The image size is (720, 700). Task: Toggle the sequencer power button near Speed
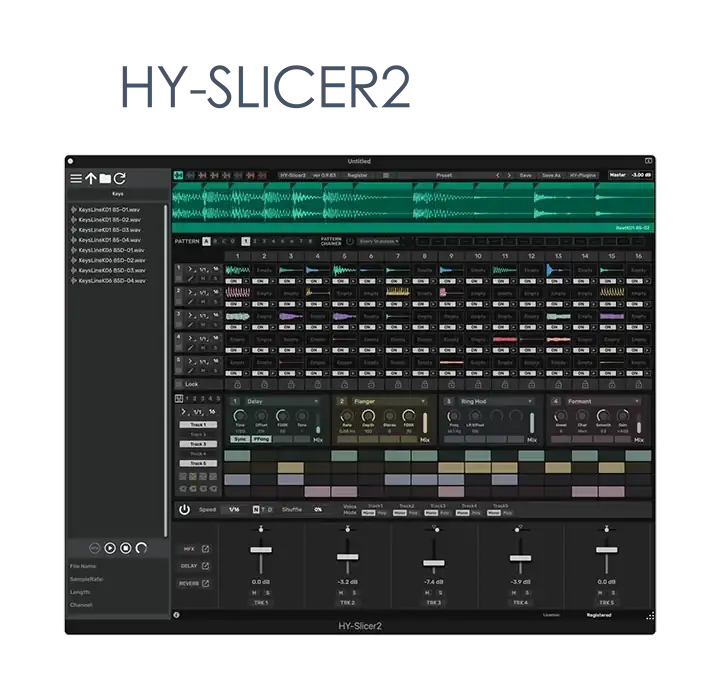184,509
